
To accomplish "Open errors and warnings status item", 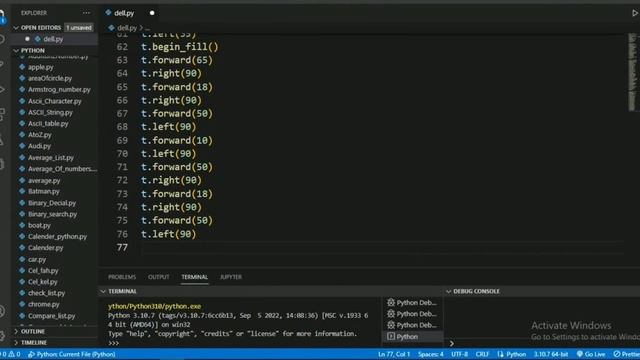I will [x=11, y=354].
